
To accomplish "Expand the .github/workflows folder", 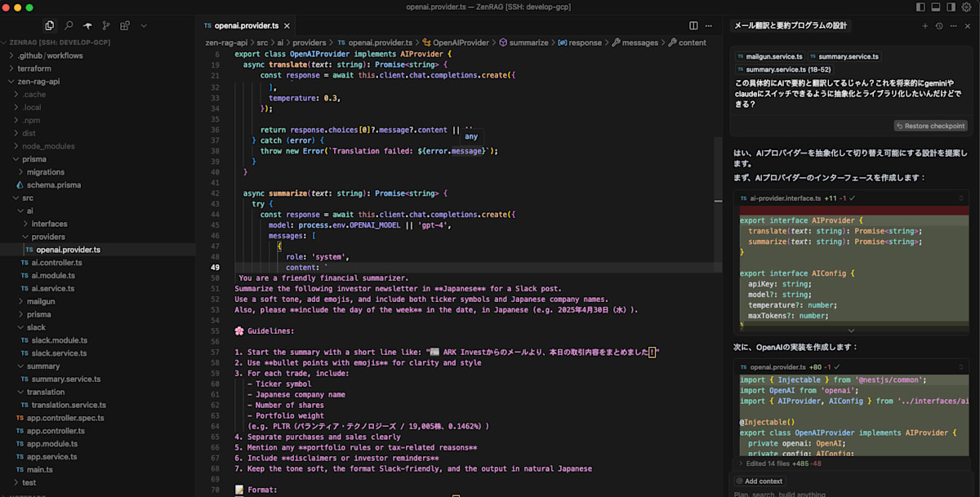I will [52, 55].
